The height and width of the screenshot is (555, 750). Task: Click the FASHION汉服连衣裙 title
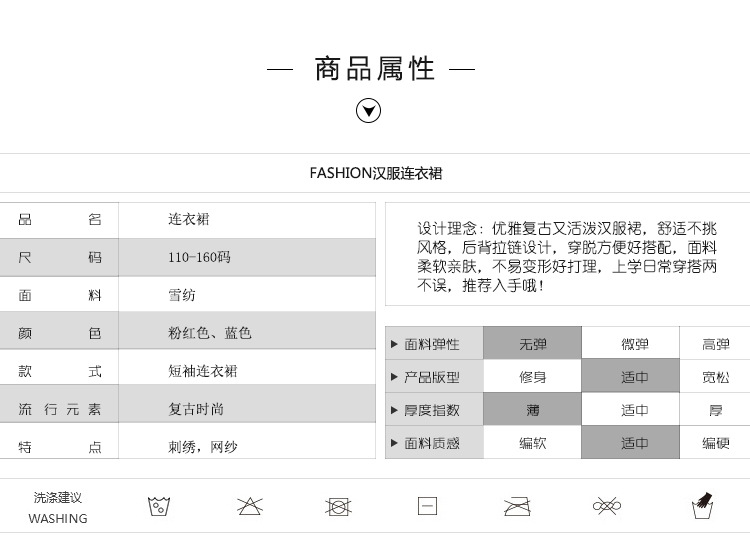coord(376,173)
